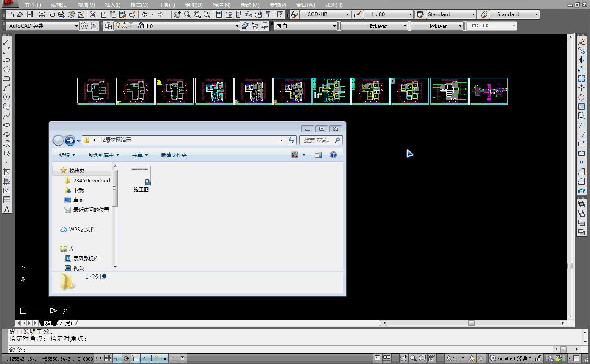Screen dimensions: 590x364
Task: Select the Multiline Text A tool
Action: pyautogui.click(x=7, y=210)
